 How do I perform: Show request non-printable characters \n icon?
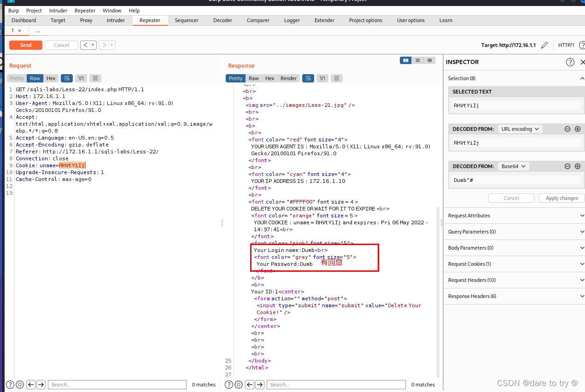click(81, 78)
